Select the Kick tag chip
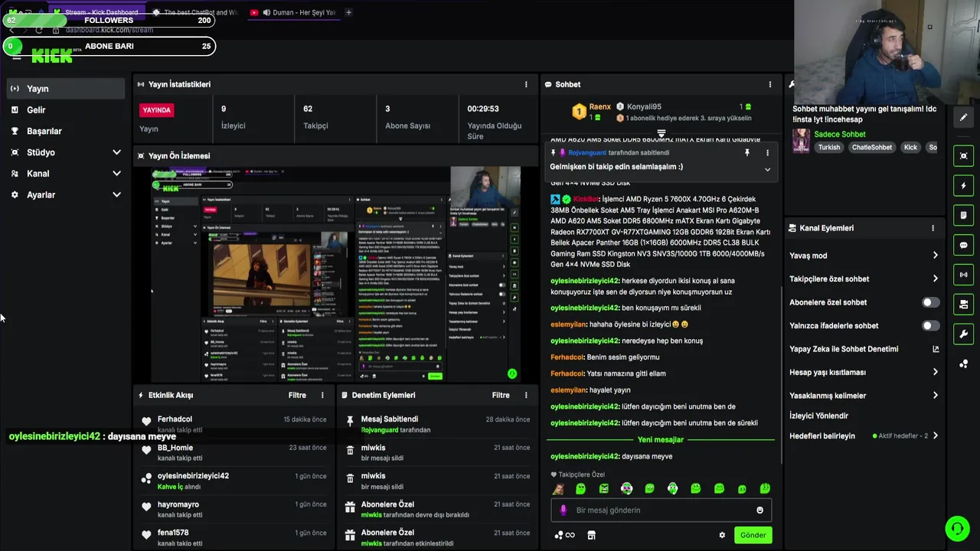The width and height of the screenshot is (980, 551). point(910,147)
